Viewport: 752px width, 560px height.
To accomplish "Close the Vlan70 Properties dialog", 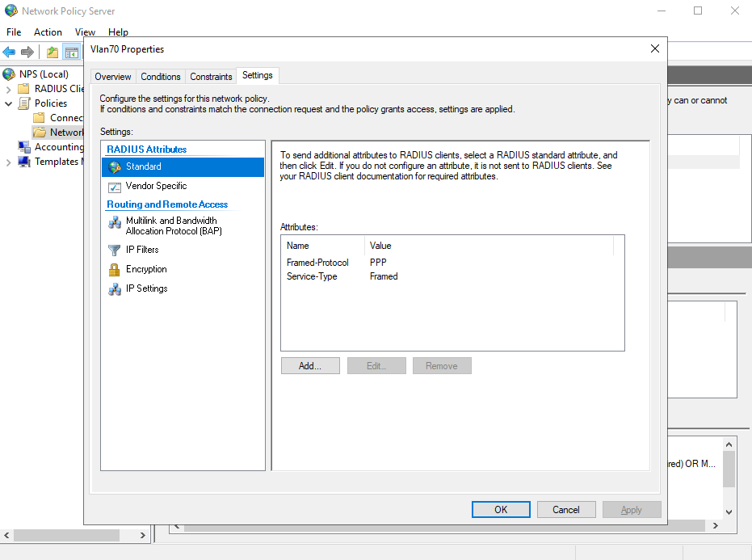I will coord(654,48).
